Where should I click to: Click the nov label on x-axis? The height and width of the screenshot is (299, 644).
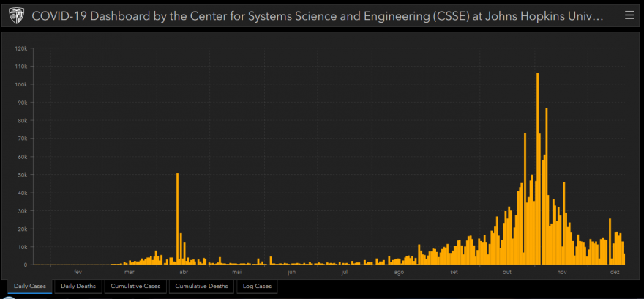pos(562,273)
